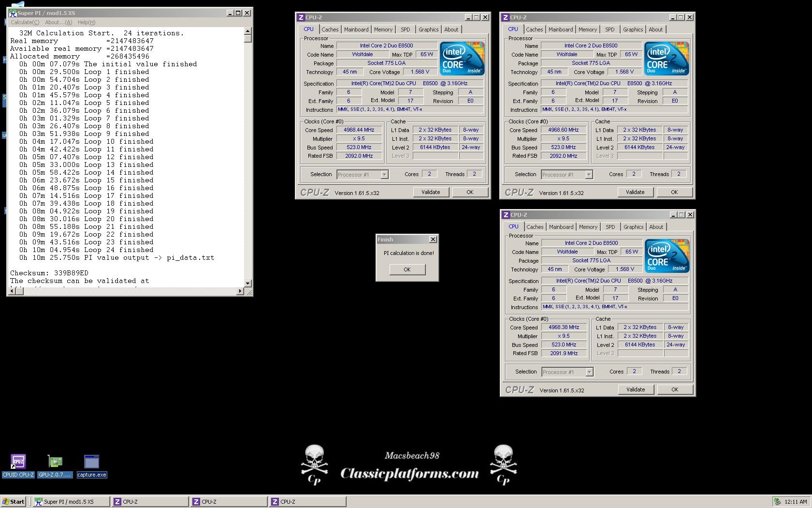Click the 'Checksum: 339B89ED' line
Screen dimensions: 812x508
click(49, 273)
